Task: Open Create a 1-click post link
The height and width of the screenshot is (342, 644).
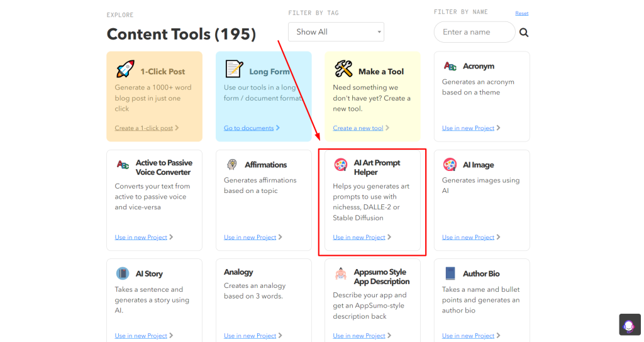Action: tap(144, 128)
